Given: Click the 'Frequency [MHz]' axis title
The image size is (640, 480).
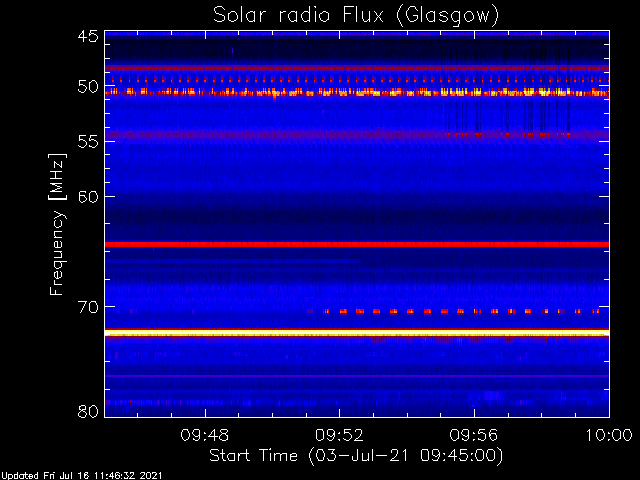Looking at the screenshot, I should 58,224.
